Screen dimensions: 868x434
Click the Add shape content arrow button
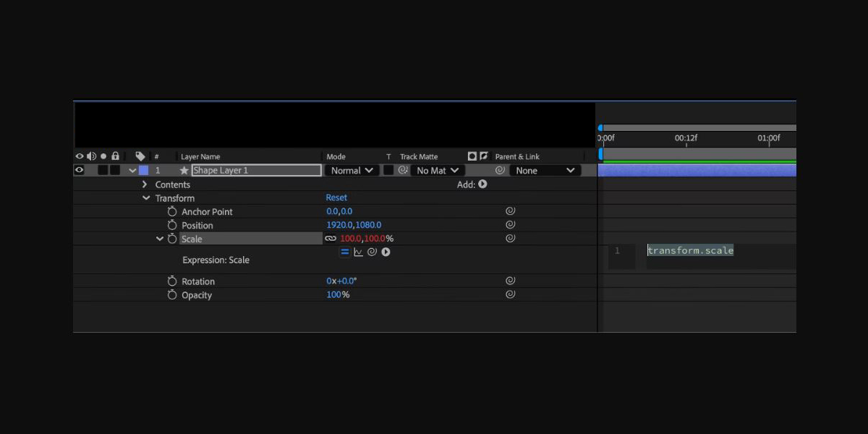482,184
